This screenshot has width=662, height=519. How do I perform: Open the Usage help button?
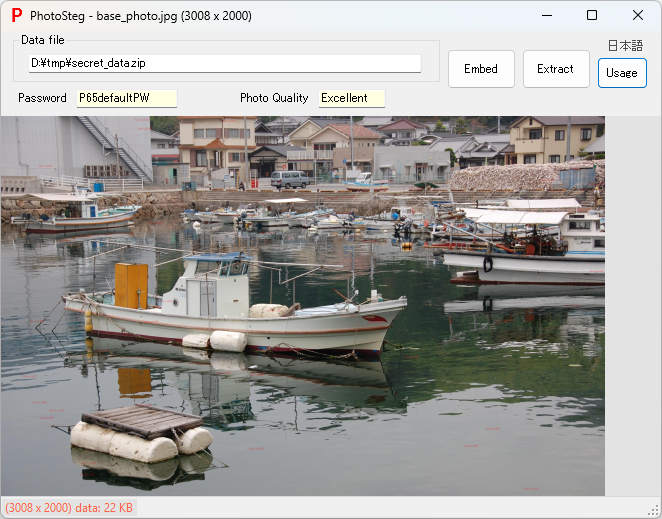click(622, 73)
